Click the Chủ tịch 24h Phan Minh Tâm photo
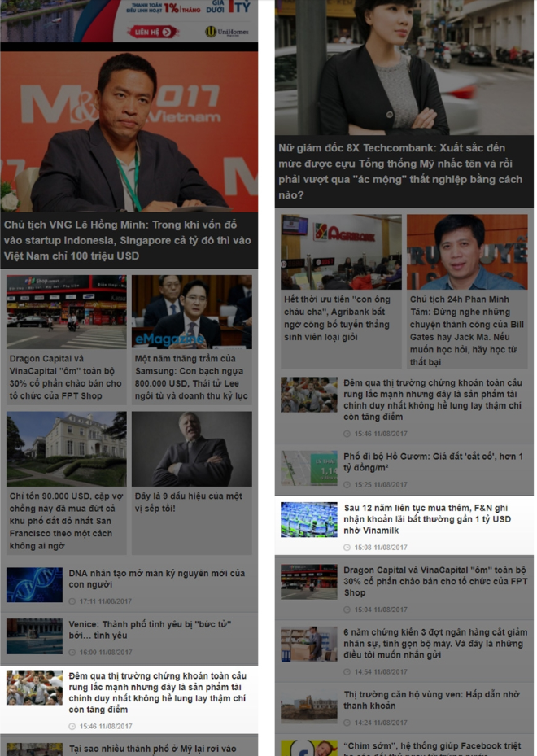537x756 pixels. [467, 251]
